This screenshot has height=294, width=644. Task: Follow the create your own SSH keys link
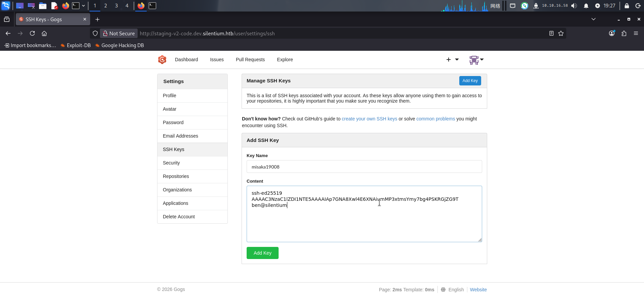[x=369, y=119]
